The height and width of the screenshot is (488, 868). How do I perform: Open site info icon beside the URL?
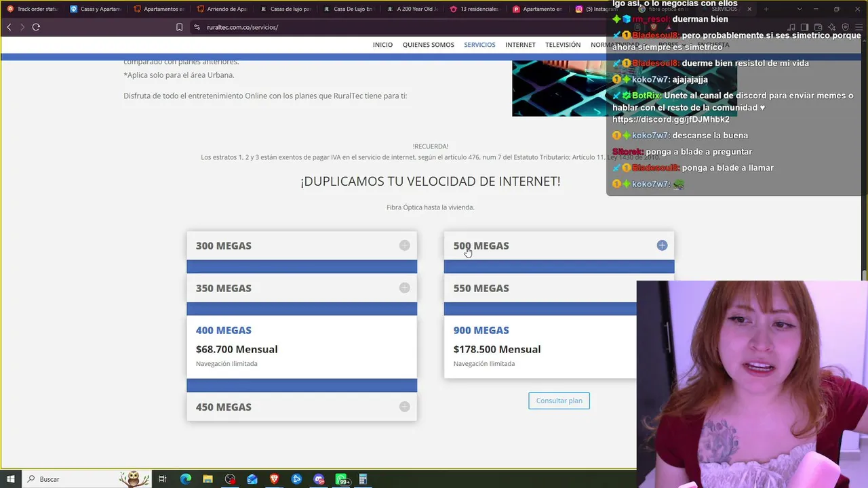tap(197, 27)
